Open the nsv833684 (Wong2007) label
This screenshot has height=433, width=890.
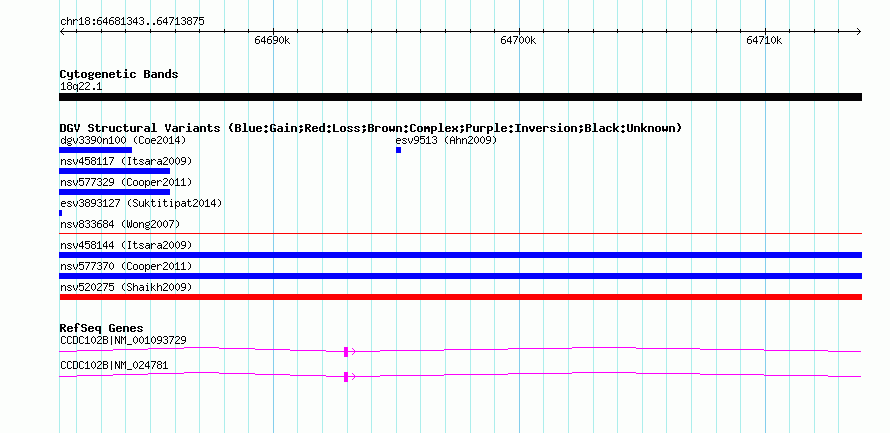(120, 225)
